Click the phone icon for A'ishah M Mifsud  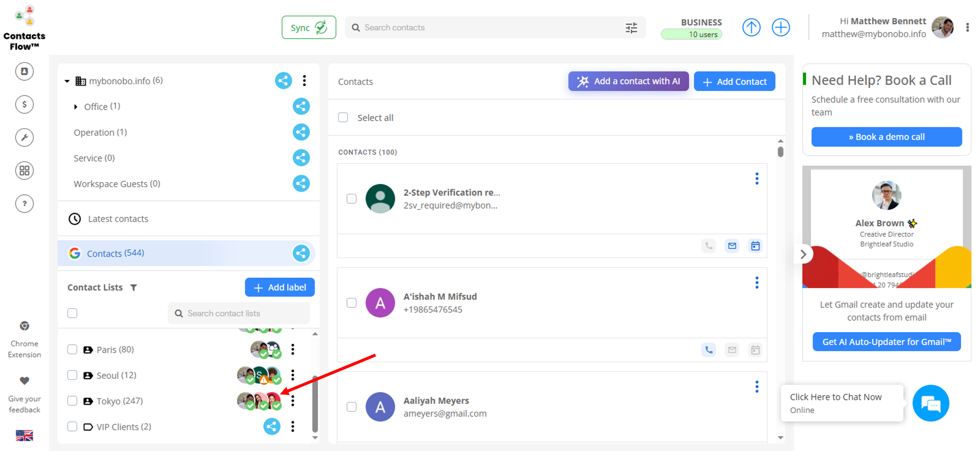[709, 350]
